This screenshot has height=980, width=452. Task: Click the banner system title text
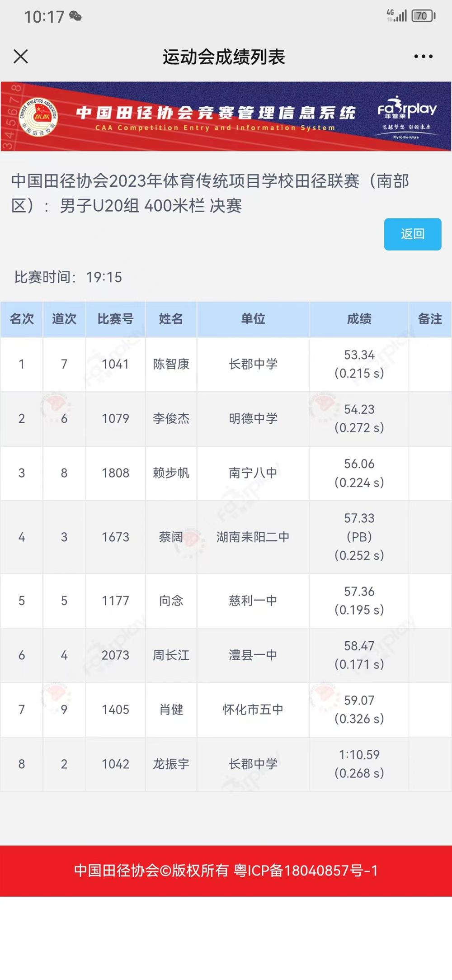coord(216,113)
